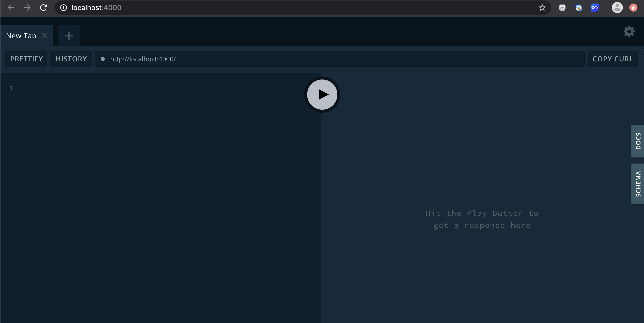644x323 pixels.
Task: Click the blue checkmark extension icon
Action: (x=594, y=8)
